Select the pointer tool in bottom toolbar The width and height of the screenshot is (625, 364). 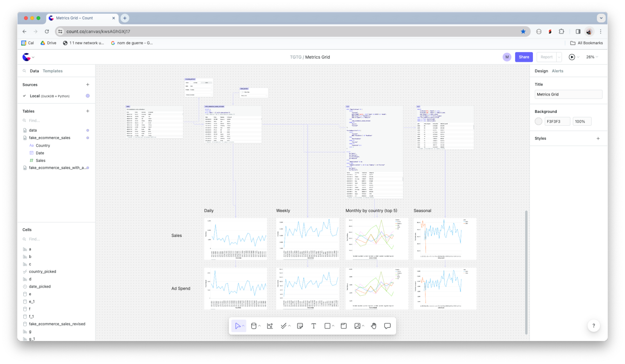click(x=237, y=326)
